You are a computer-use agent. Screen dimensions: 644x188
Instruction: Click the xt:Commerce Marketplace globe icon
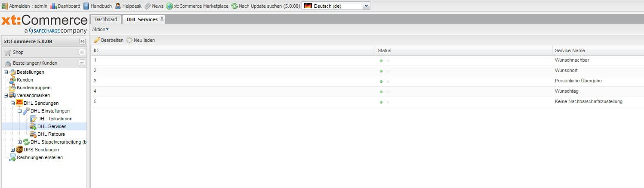coord(169,6)
